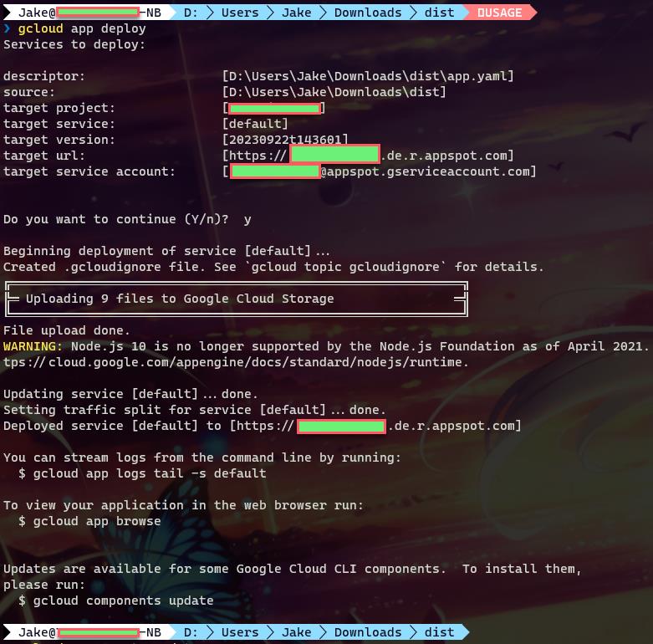Click the Users segment in the bottom prompt bar

point(240,632)
